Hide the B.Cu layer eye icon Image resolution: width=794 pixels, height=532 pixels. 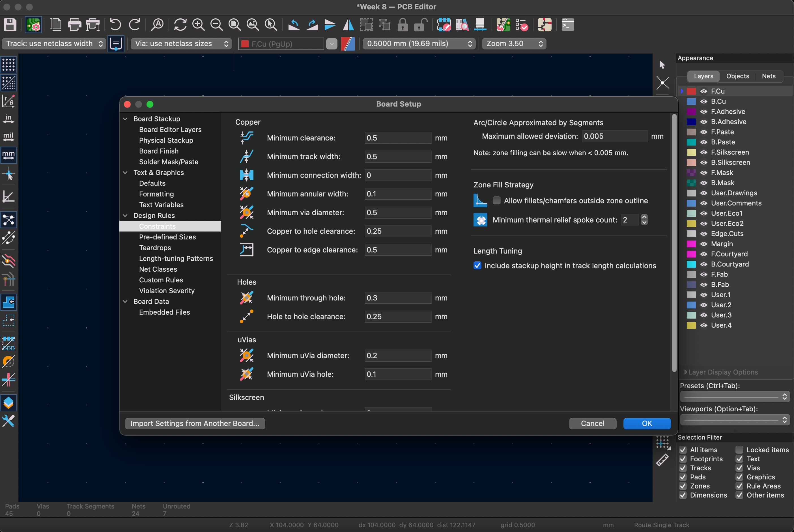[704, 101]
